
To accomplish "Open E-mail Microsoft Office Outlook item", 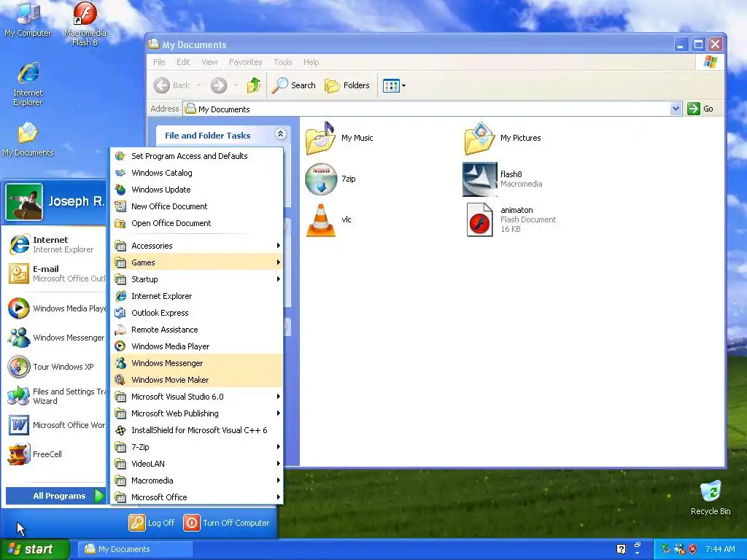I will point(54,274).
